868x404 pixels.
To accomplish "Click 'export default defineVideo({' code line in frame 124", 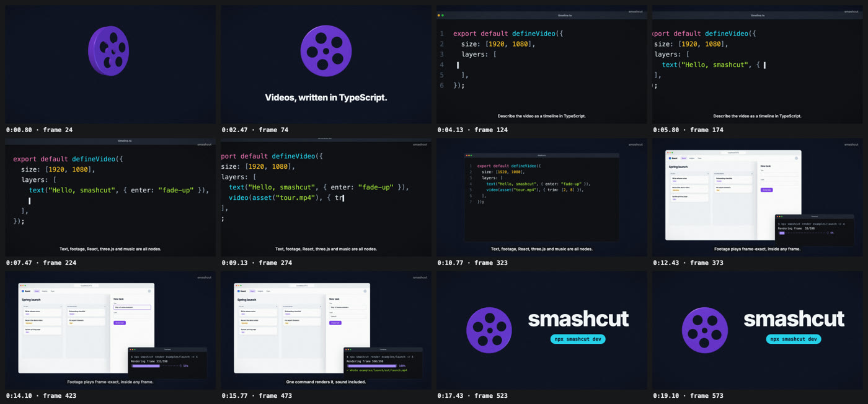I will coord(508,34).
